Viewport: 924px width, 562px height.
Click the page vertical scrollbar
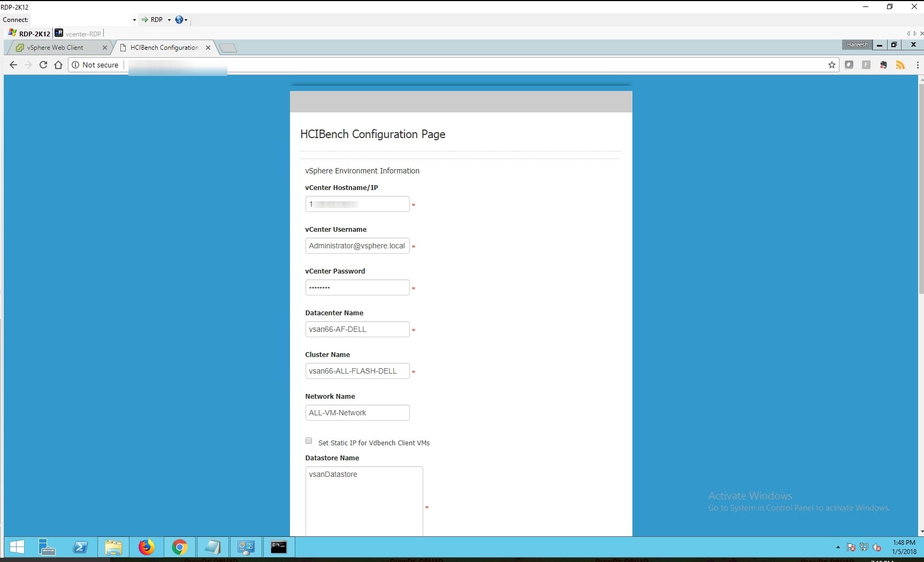pyautogui.click(x=921, y=187)
